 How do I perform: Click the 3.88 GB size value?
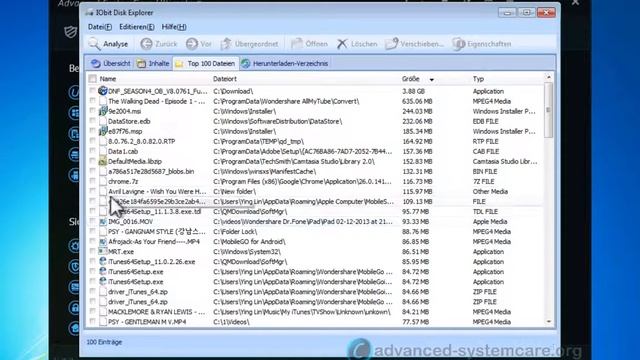tap(413, 91)
